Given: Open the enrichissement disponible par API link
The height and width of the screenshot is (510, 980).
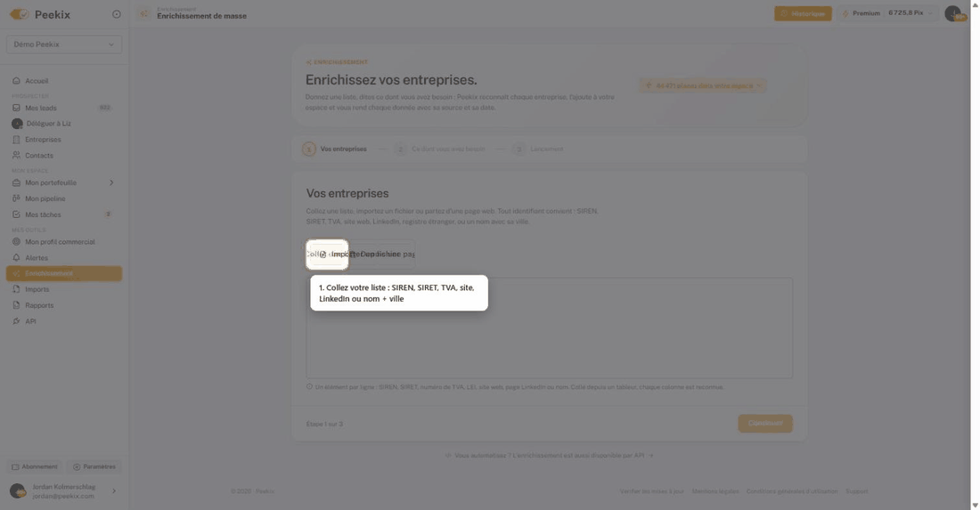Looking at the screenshot, I should pyautogui.click(x=550, y=456).
